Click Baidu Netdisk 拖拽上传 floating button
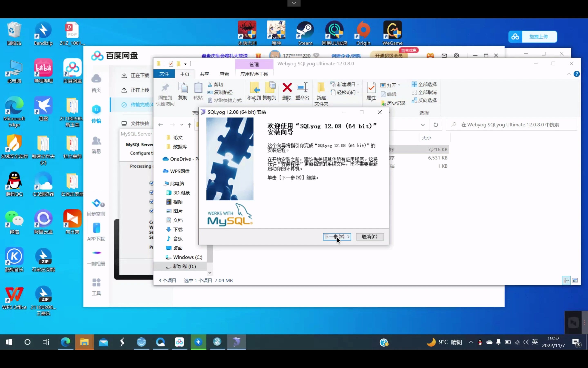Image resolution: width=588 pixels, height=368 pixels. pos(533,37)
